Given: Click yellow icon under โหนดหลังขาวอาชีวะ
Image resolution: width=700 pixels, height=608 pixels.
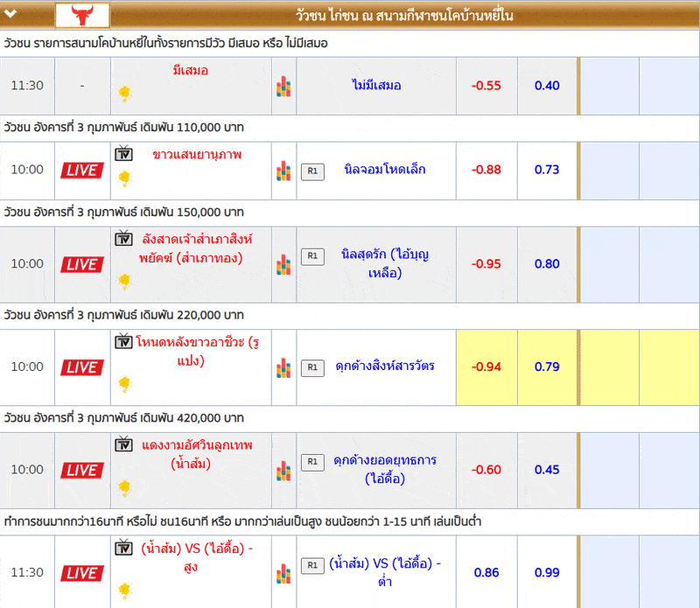Looking at the screenshot, I should (x=124, y=383).
